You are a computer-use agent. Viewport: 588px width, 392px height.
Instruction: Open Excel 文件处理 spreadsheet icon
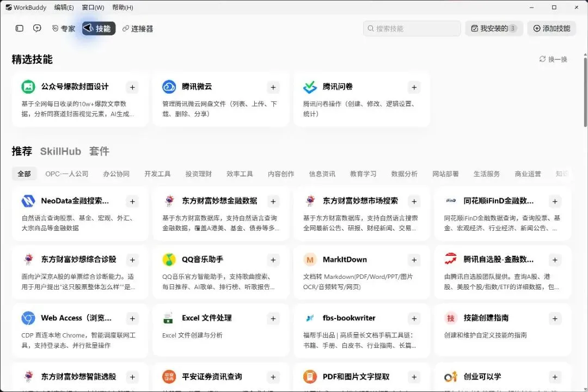[x=168, y=318]
